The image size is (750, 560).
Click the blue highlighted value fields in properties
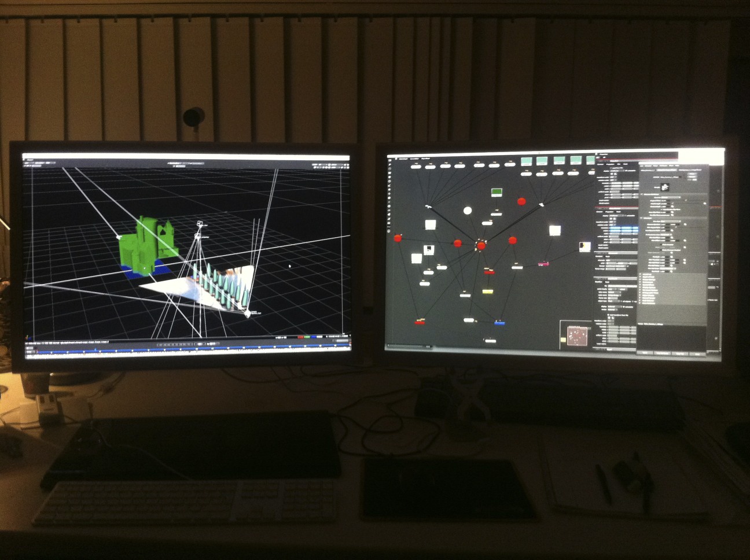(x=625, y=230)
